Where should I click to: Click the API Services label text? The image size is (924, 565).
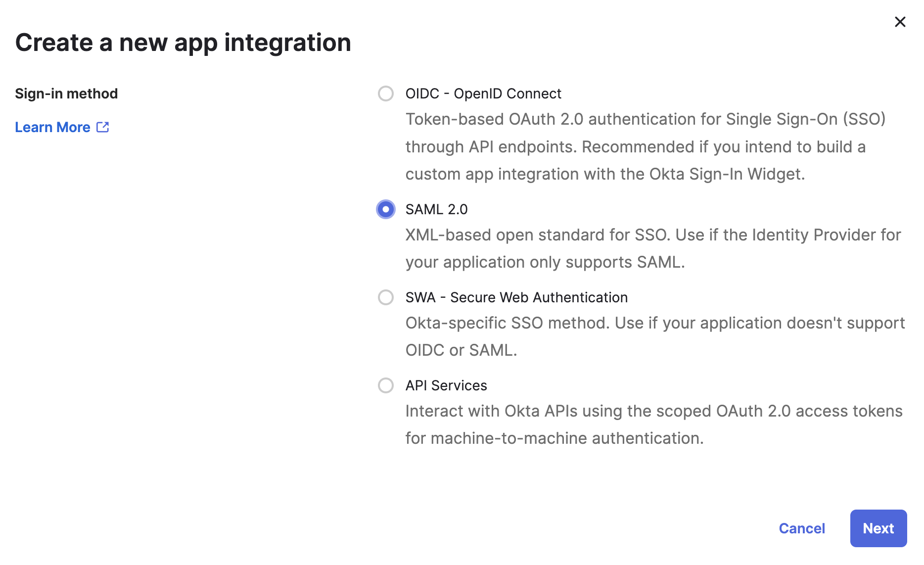click(x=446, y=385)
